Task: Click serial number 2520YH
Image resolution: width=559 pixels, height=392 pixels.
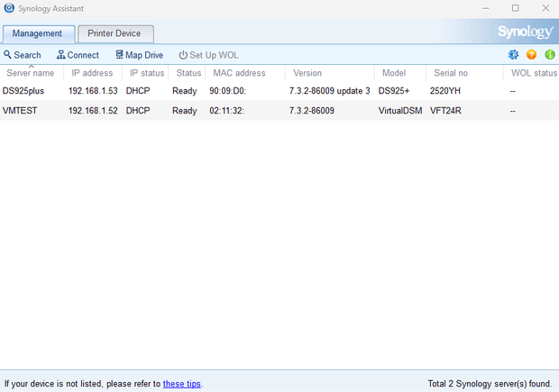Action: tap(444, 91)
